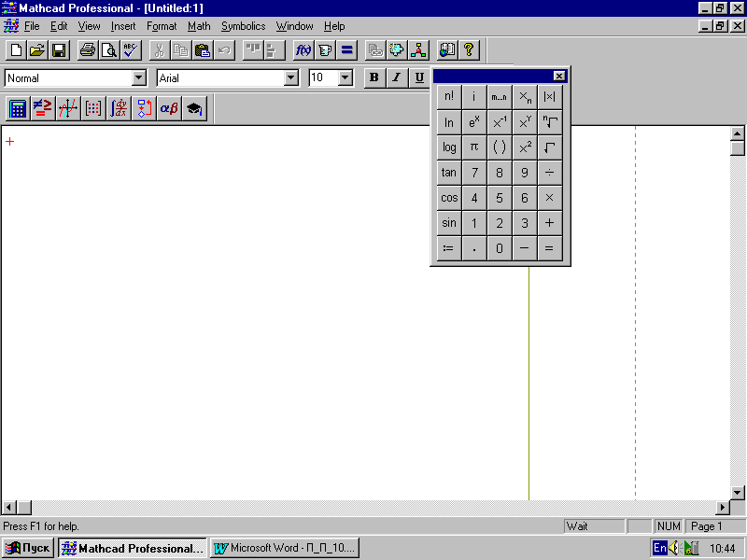
Task: Copy selection using the copy icon
Action: 181,50
